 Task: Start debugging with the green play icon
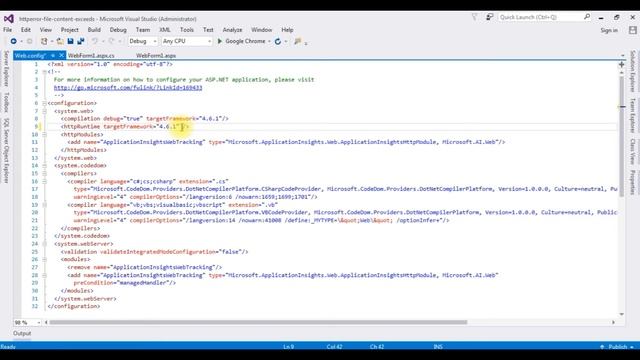click(x=220, y=41)
